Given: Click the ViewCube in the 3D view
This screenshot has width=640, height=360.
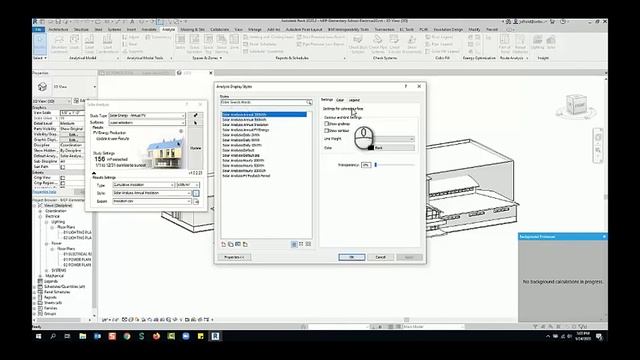Looking at the screenshot, I should [576, 104].
